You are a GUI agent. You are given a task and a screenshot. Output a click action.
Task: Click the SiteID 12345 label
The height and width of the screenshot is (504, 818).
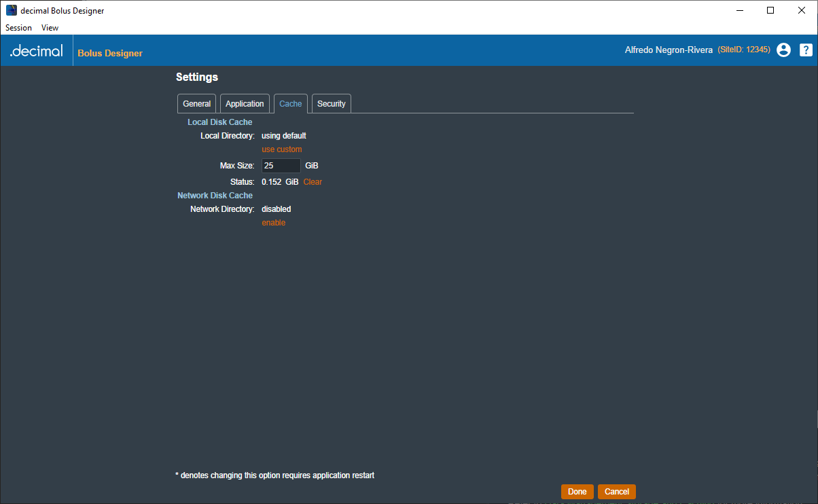coord(744,50)
